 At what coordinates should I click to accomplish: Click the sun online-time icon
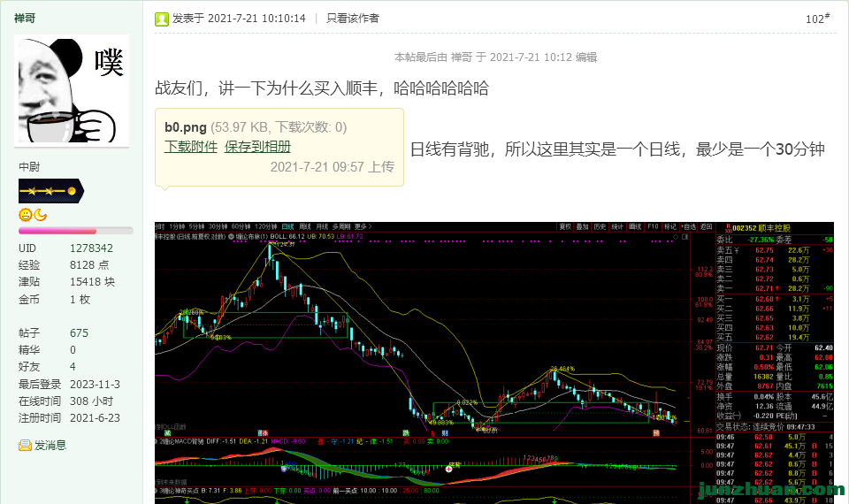[x=25, y=215]
